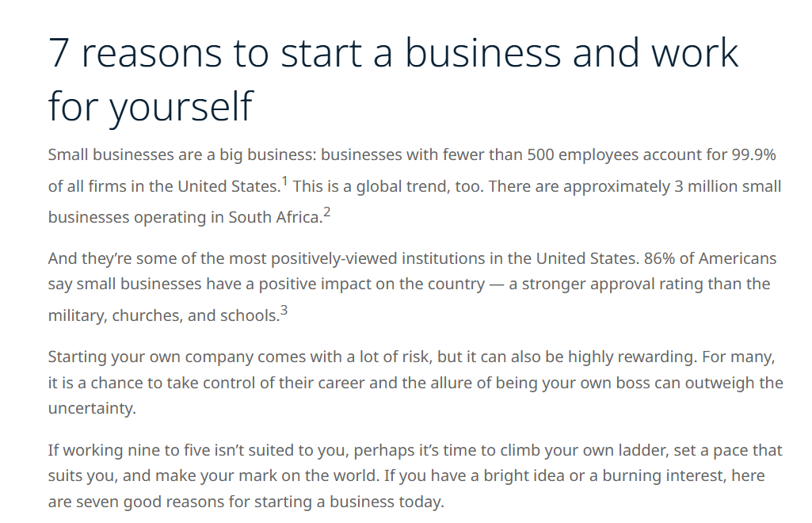Click '86% of Americans' text
812x523 pixels.
pos(710,258)
